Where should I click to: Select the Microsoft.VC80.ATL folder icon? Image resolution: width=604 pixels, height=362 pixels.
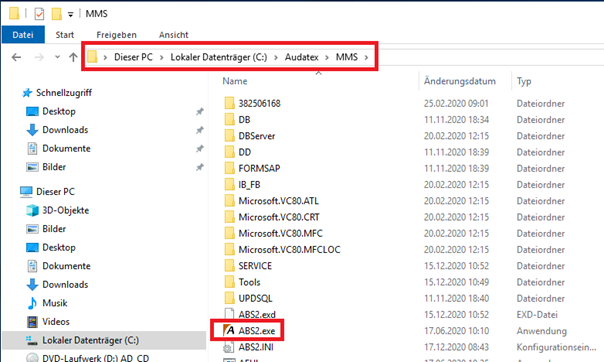229,201
